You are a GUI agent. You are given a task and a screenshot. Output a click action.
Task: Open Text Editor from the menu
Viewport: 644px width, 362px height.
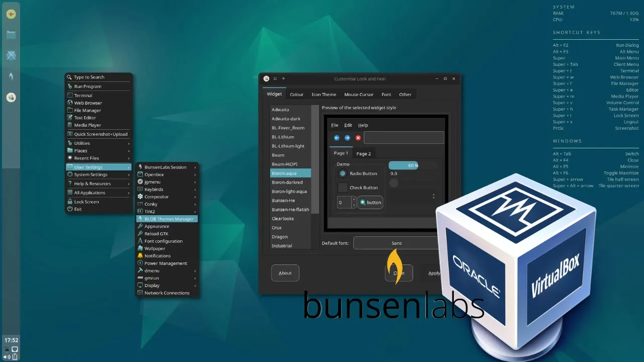pyautogui.click(x=99, y=118)
